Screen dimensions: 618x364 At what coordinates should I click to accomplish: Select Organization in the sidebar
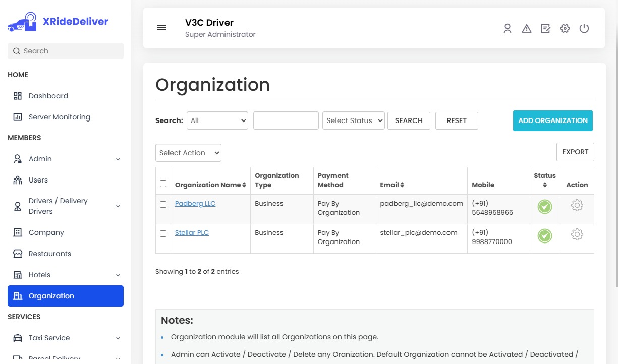[65, 296]
